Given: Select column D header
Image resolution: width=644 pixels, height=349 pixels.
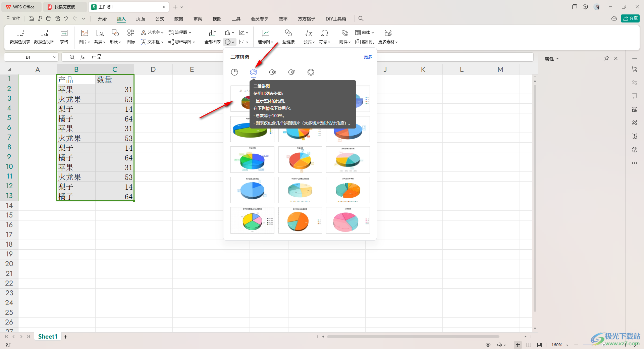Looking at the screenshot, I should tap(153, 69).
